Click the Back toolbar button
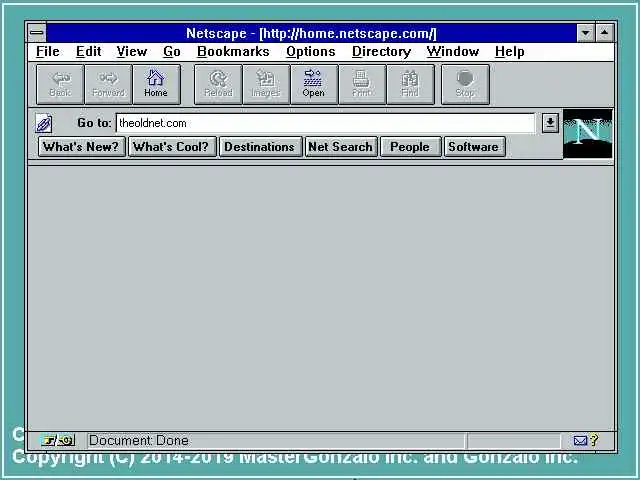This screenshot has height=480, width=640. pyautogui.click(x=60, y=84)
